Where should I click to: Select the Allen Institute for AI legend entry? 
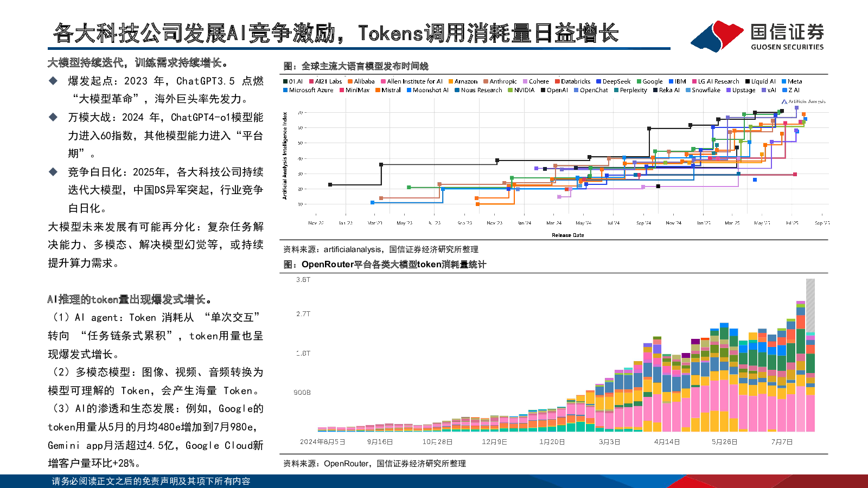[412, 81]
